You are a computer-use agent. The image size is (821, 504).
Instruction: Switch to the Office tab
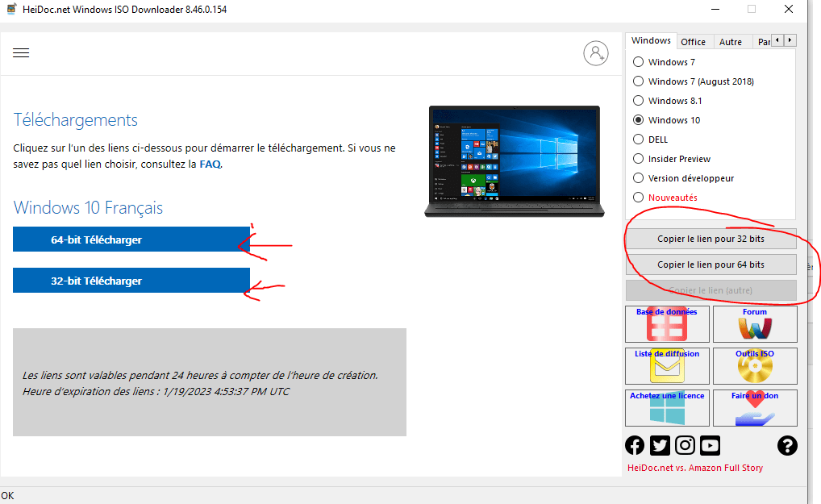click(x=694, y=42)
